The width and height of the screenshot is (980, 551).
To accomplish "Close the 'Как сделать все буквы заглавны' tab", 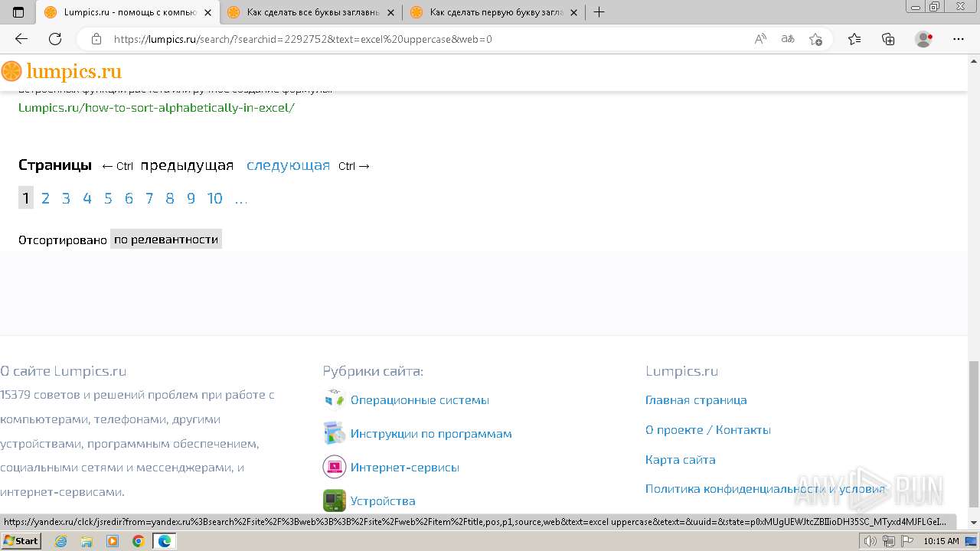I will pyautogui.click(x=391, y=12).
